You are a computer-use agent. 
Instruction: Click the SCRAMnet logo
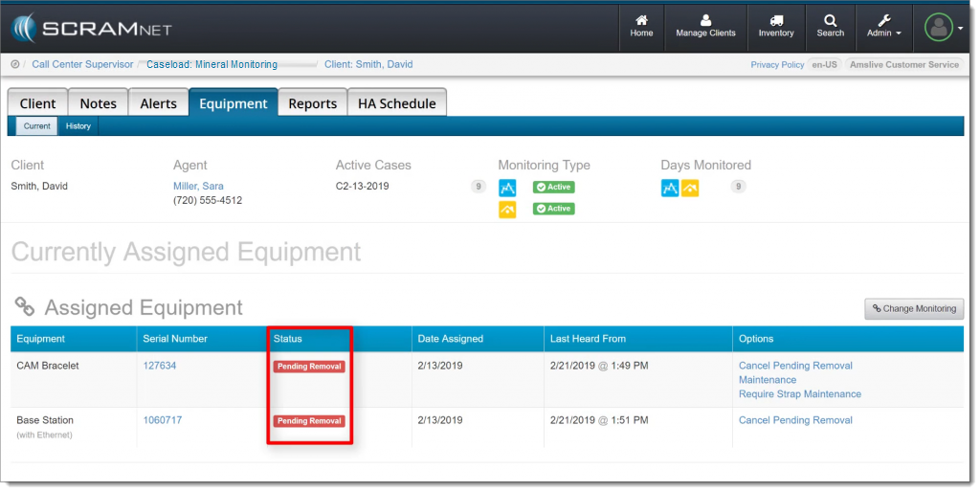[x=93, y=28]
